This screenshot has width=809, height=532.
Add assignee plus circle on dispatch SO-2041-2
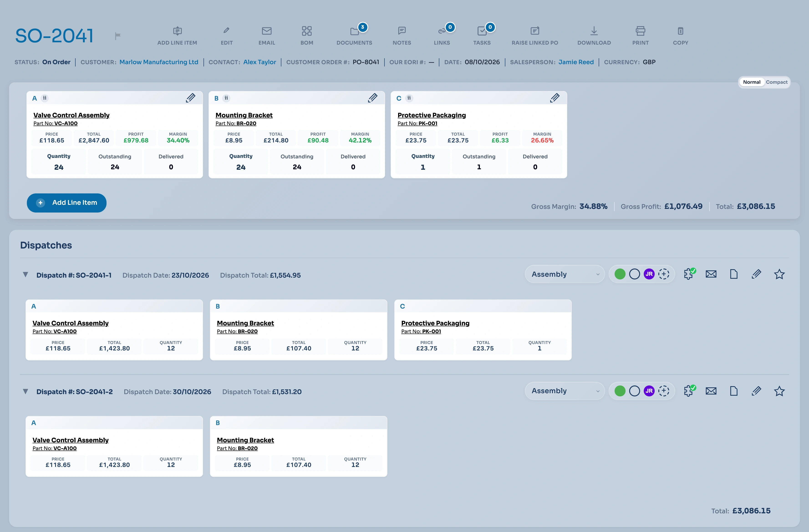tap(664, 391)
